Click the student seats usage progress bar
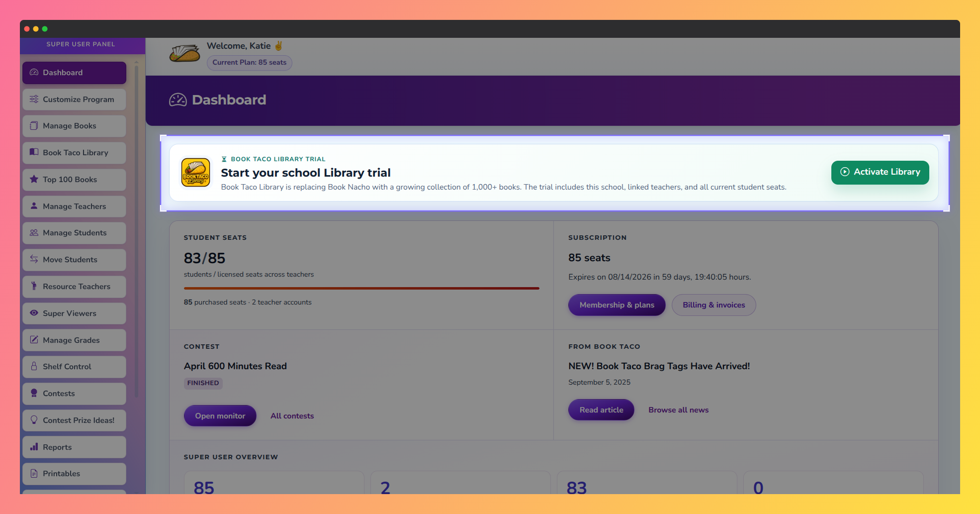980x514 pixels. pyautogui.click(x=361, y=288)
